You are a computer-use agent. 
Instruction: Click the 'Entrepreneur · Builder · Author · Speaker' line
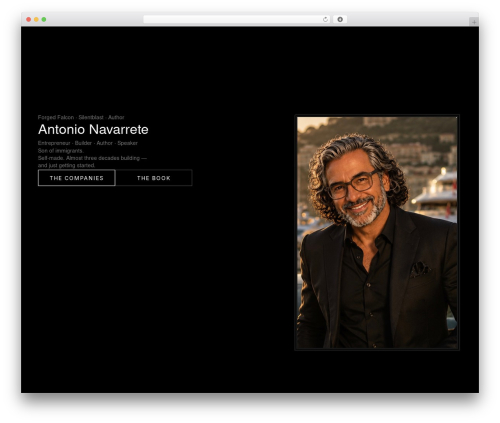click(x=88, y=143)
